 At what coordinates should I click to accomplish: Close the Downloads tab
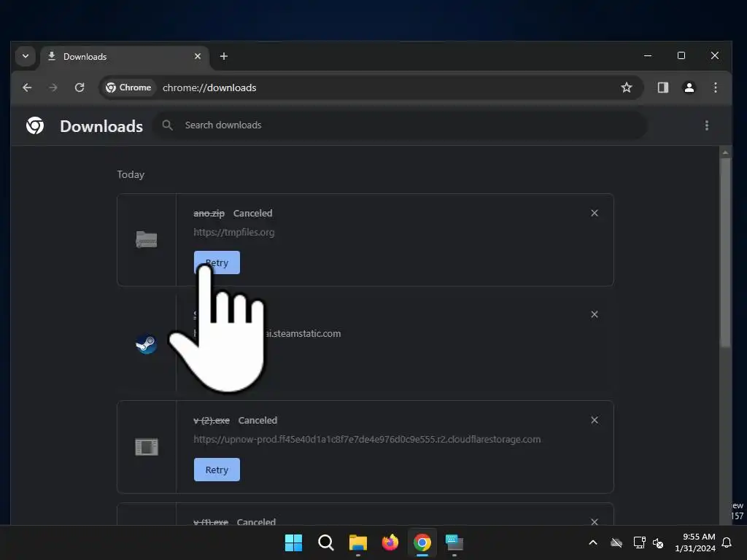coord(197,56)
